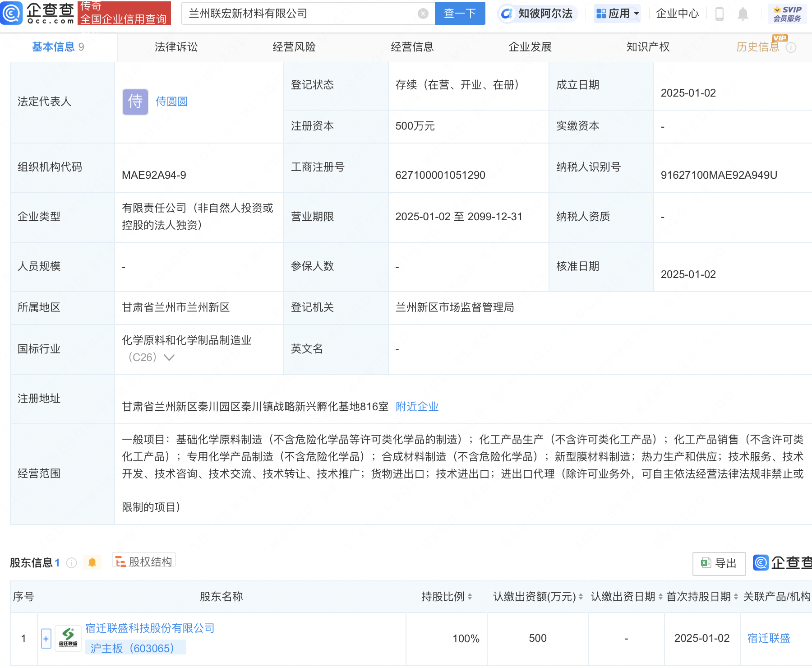Open the Qcc.com logo home link
Screen dimensions: 812x668
pos(38,13)
